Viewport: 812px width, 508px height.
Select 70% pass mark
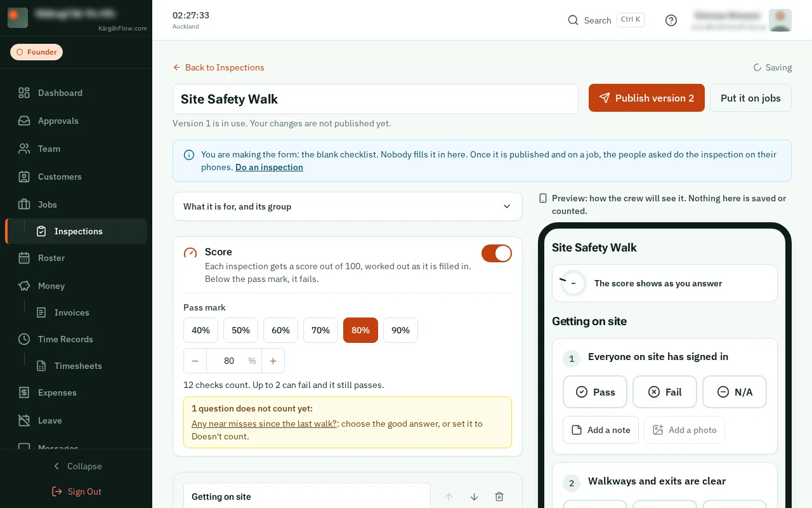coord(320,330)
